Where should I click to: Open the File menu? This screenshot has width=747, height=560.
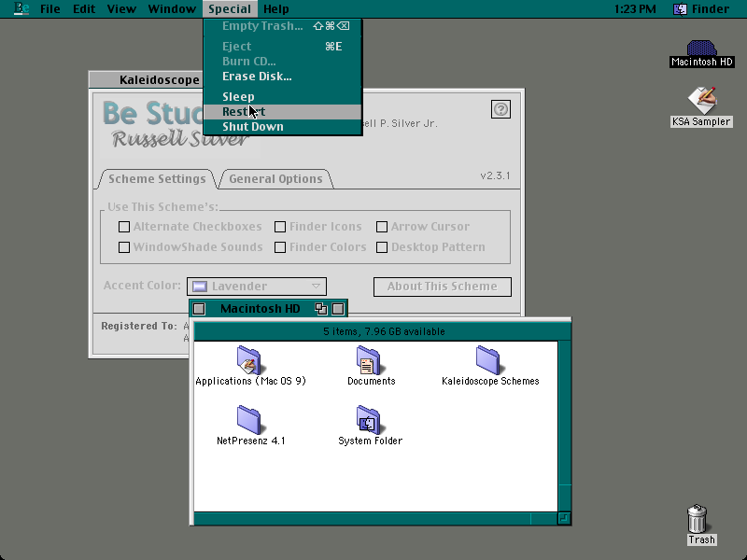click(50, 8)
